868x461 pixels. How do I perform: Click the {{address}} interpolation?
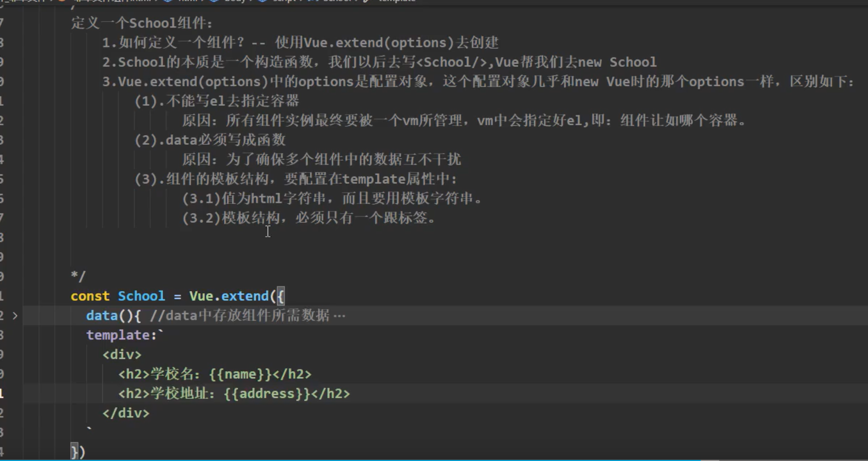pyautogui.click(x=267, y=394)
